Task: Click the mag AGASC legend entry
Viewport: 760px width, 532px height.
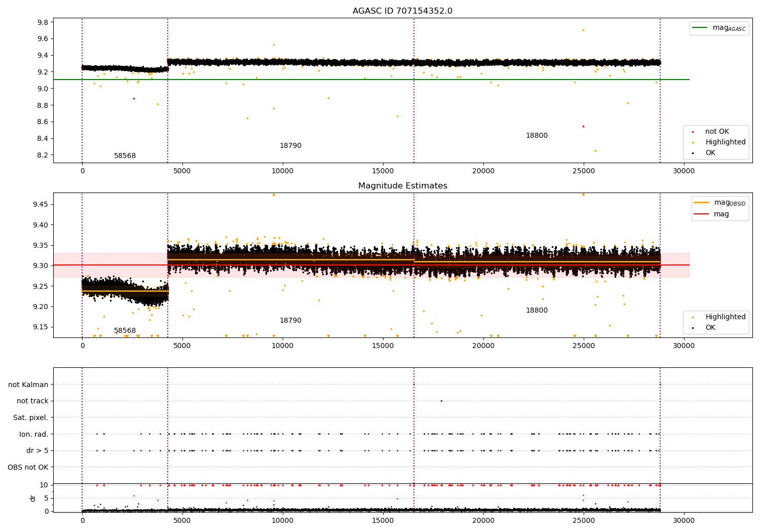Action: tap(719, 28)
